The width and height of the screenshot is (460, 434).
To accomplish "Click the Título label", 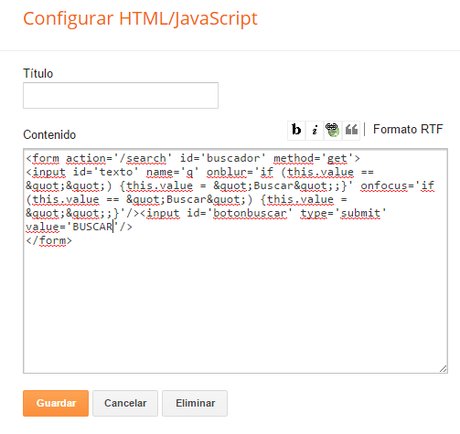I will (x=38, y=73).
